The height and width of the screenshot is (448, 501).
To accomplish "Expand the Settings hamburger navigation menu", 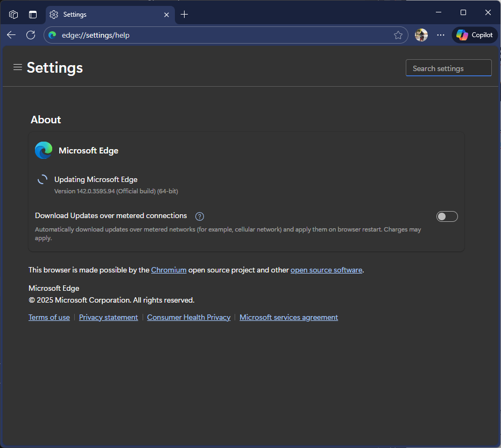I will tap(18, 67).
